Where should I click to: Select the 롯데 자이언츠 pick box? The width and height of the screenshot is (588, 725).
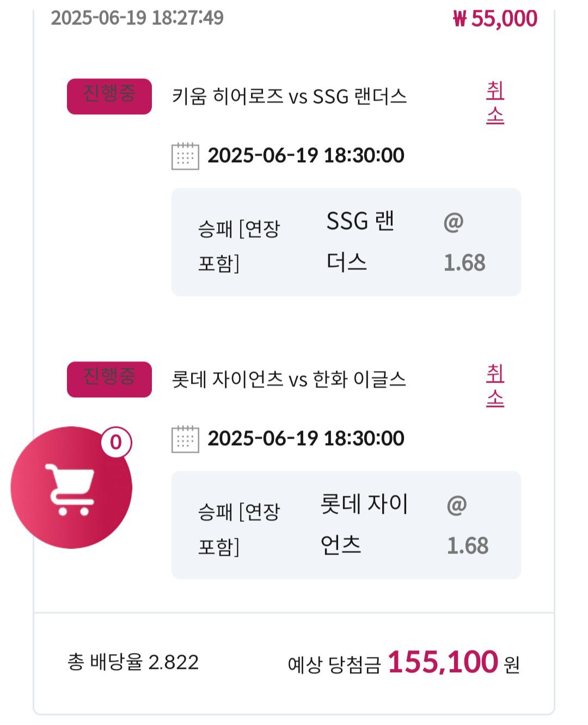346,525
